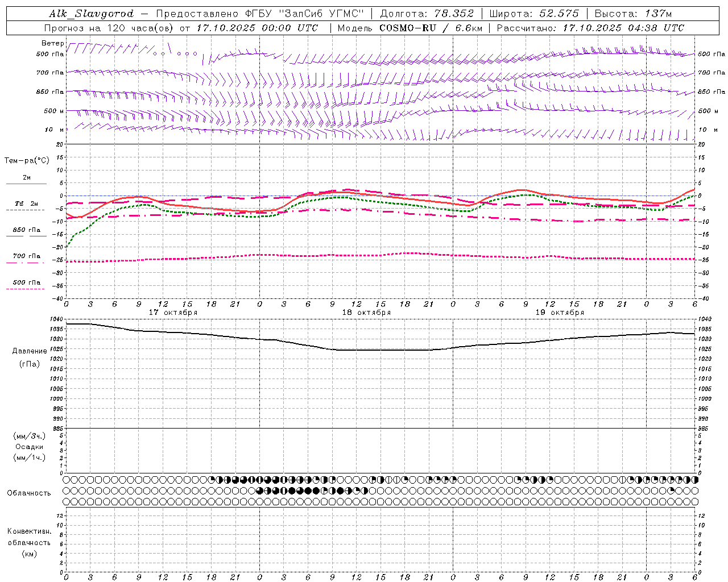Click the 'Конвективн.' convective cloud label
728x582 pixels.
[30, 531]
